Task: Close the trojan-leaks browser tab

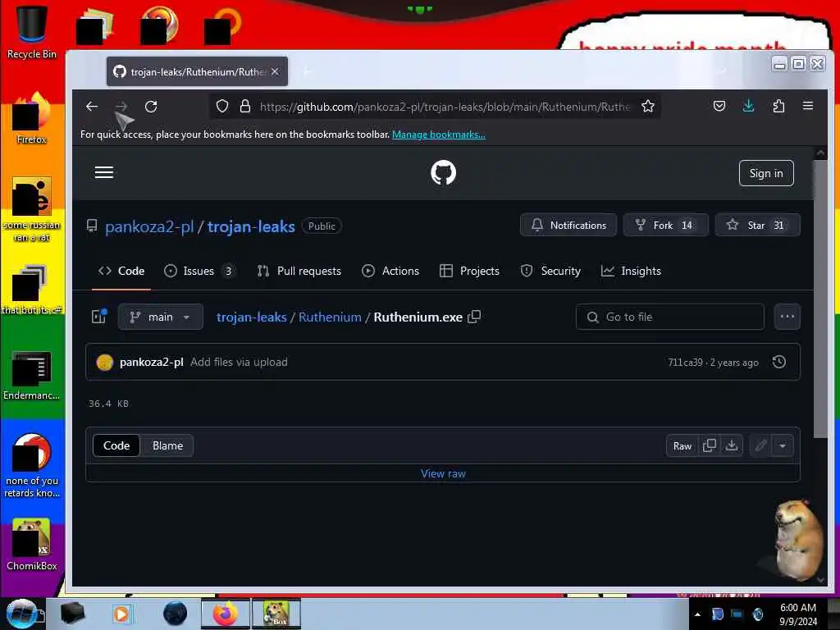Action: pos(275,71)
